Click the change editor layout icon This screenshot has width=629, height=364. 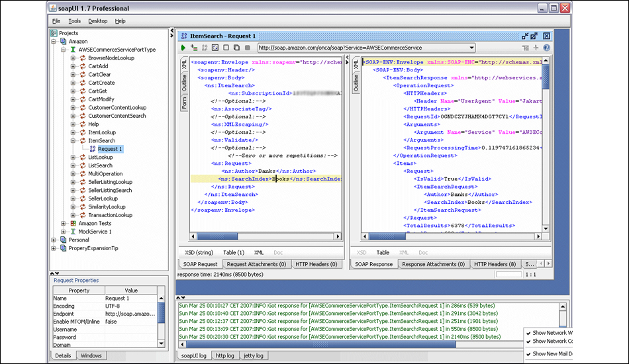526,48
